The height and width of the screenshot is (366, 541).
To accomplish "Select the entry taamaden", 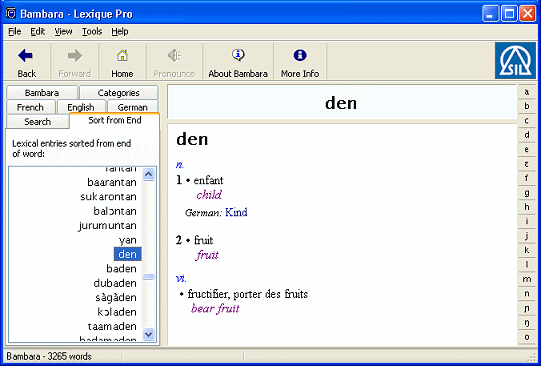I will 112,326.
